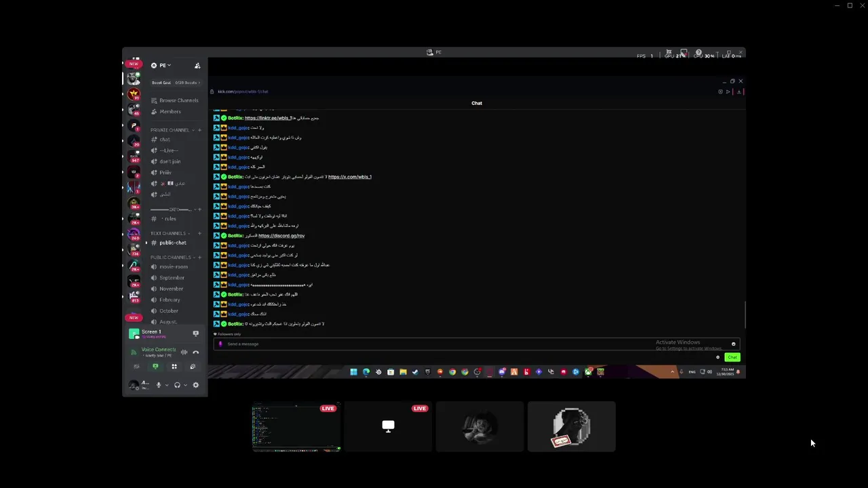The width and height of the screenshot is (868, 488).
Task: Open the Windows Start button in stream
Action: coord(353,372)
